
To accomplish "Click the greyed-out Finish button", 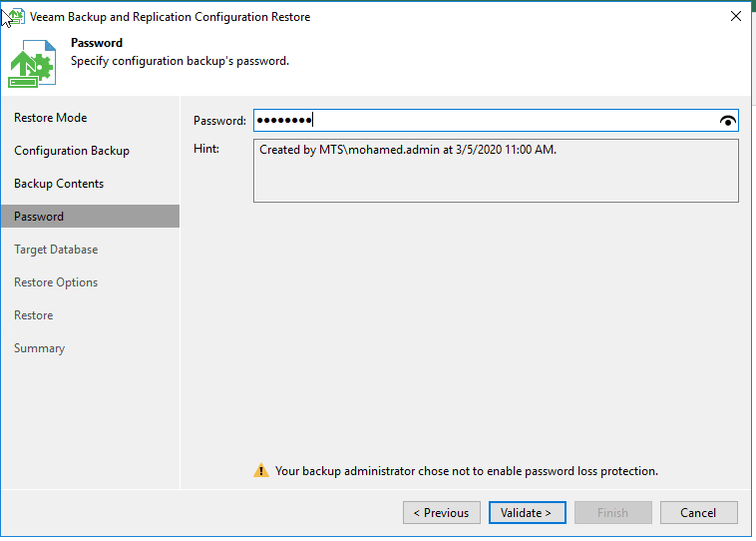I will [612, 513].
